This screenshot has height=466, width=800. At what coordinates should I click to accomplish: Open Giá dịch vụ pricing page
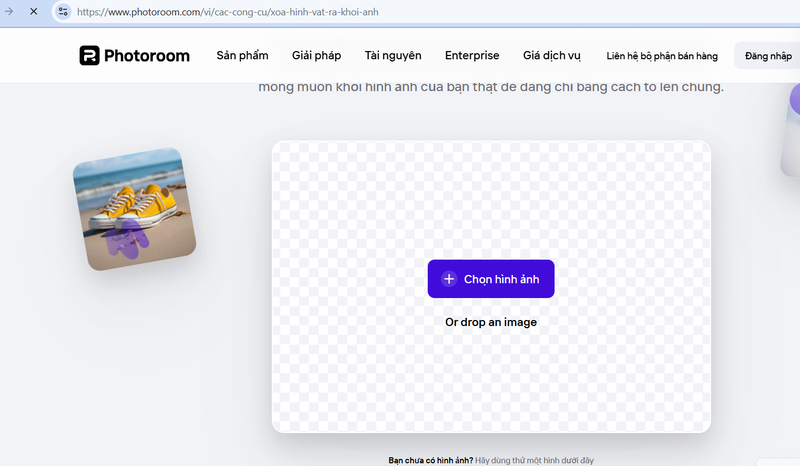[x=552, y=56]
